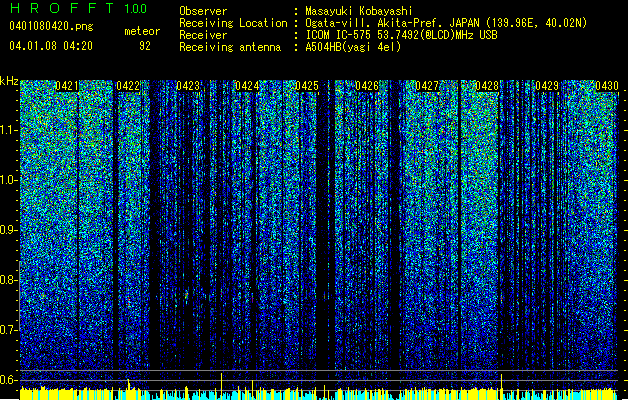Click the observer name Masayuki Kobayashi
The height and width of the screenshot is (400, 629).
(x=359, y=11)
